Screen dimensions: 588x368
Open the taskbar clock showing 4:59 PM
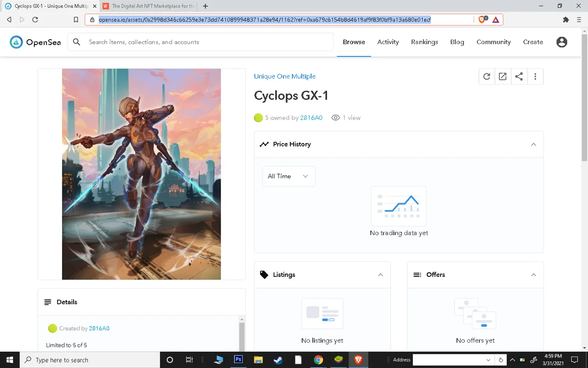point(553,360)
